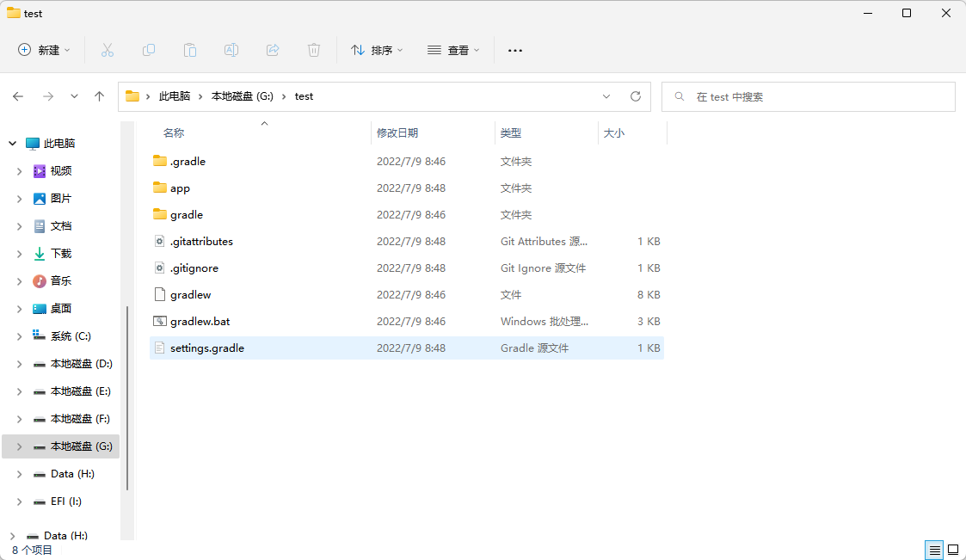Click the gradlew.bat batch file icon
The width and height of the screenshot is (966, 560).
coord(159,321)
